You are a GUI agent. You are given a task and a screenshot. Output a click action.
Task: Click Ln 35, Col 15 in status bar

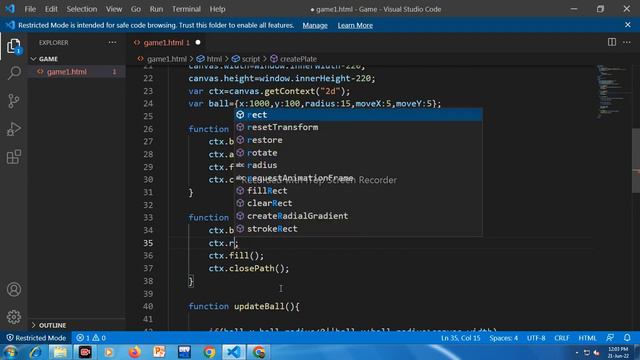[x=460, y=338]
